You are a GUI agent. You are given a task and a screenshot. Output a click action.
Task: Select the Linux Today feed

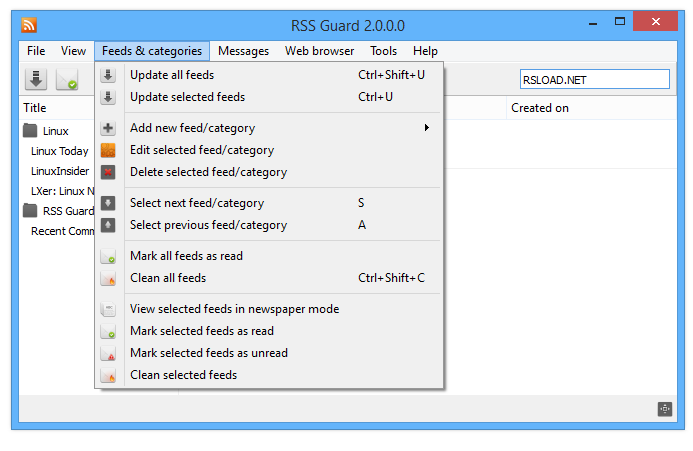pos(60,151)
